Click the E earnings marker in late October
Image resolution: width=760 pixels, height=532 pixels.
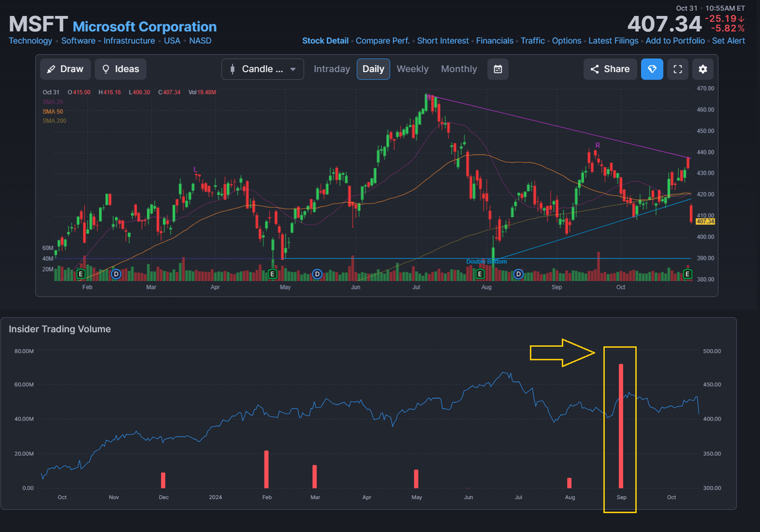coord(688,274)
